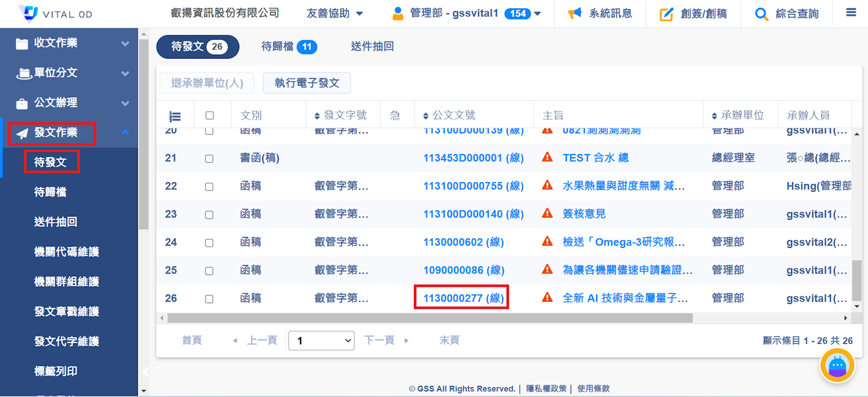The image size is (868, 397).
Task: Click the 系統訊息 megaphone icon
Action: 575,14
